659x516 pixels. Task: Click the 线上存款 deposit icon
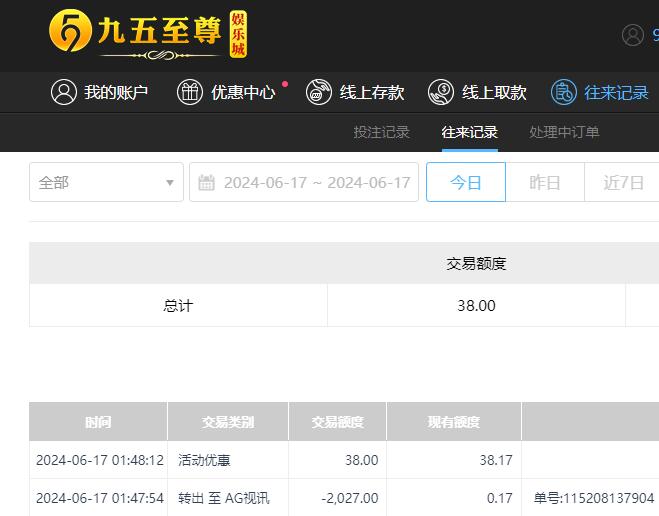click(x=319, y=92)
